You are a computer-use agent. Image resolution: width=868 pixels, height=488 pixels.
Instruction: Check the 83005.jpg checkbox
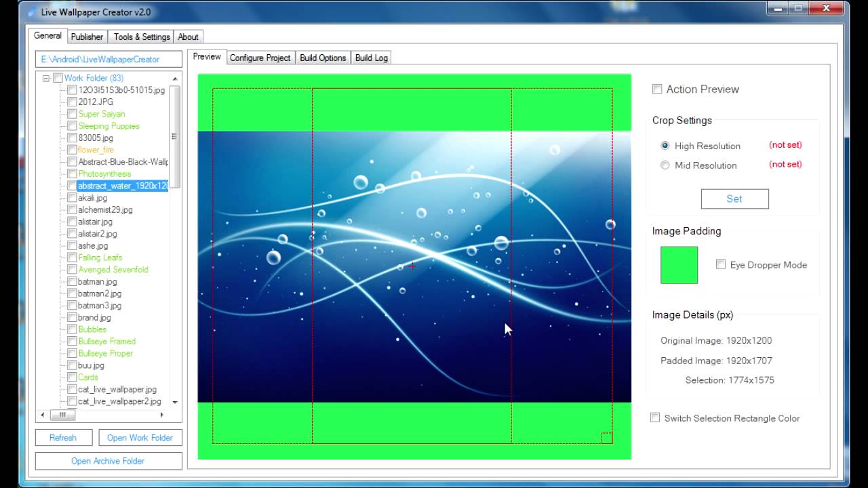click(x=72, y=138)
